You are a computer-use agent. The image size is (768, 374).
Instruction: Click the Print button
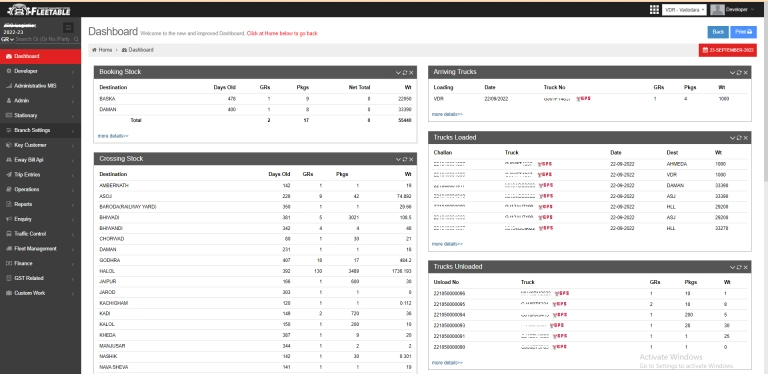tap(744, 32)
